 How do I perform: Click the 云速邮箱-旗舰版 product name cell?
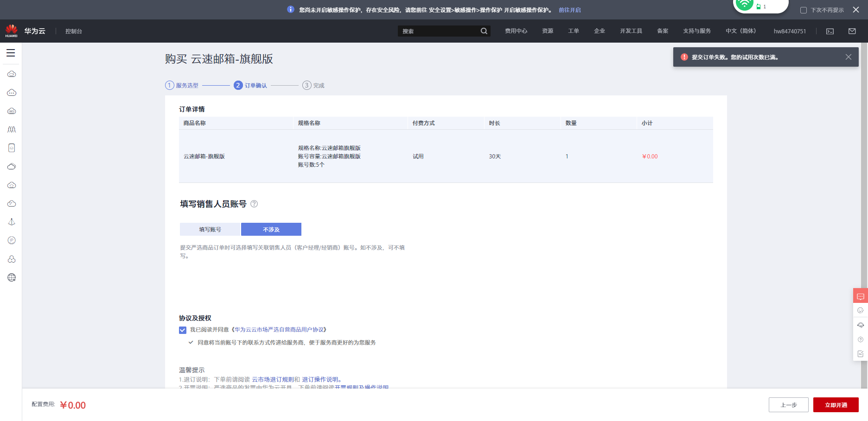click(204, 157)
